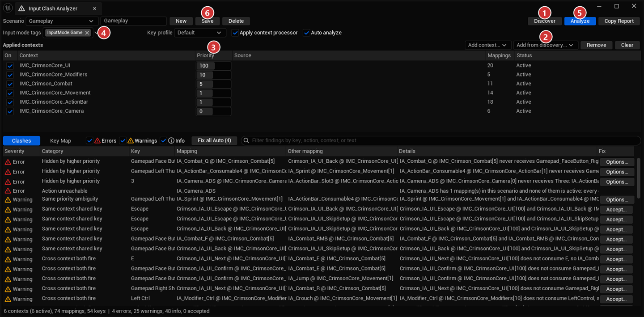Click priority slider value 0 for IMC_CrimsonCore_Camera
This screenshot has width=644, height=317.
pyautogui.click(x=213, y=111)
